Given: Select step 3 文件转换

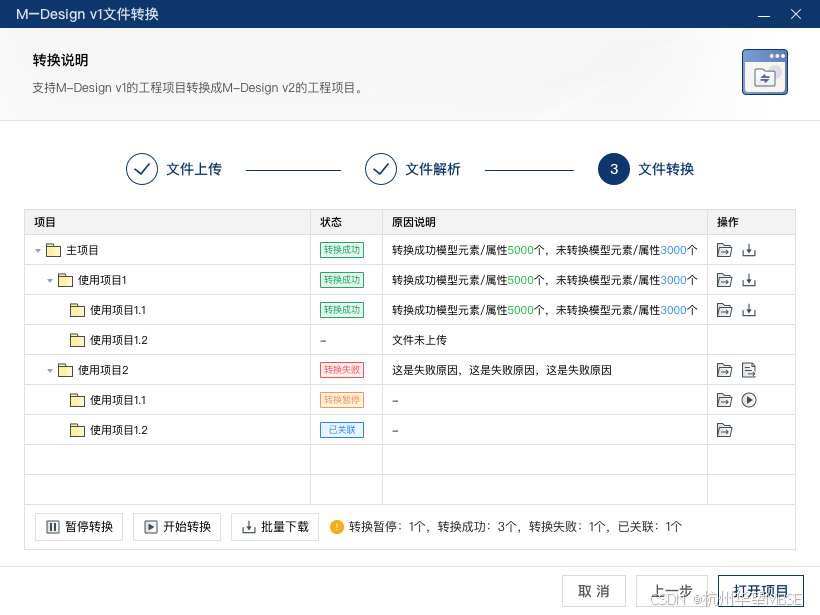Looking at the screenshot, I should click(x=646, y=169).
